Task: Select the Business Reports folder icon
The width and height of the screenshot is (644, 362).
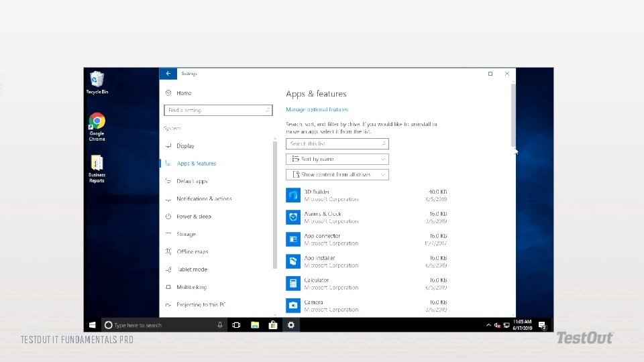Action: (x=97, y=168)
